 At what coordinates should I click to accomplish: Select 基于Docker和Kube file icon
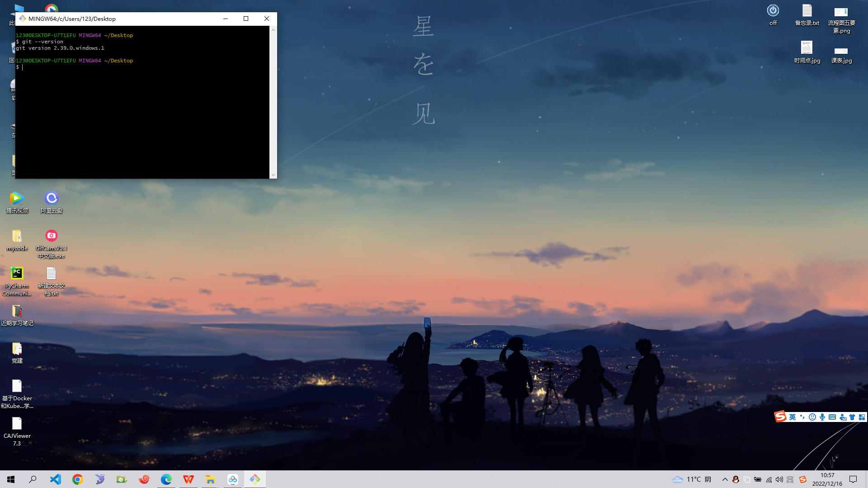[x=17, y=394]
